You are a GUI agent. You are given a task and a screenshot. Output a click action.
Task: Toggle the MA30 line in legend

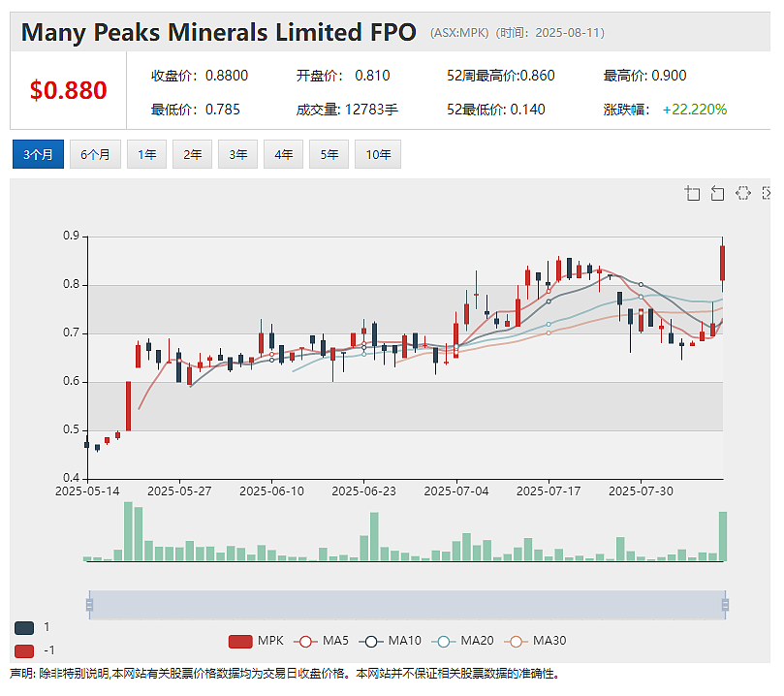pyautogui.click(x=535, y=641)
